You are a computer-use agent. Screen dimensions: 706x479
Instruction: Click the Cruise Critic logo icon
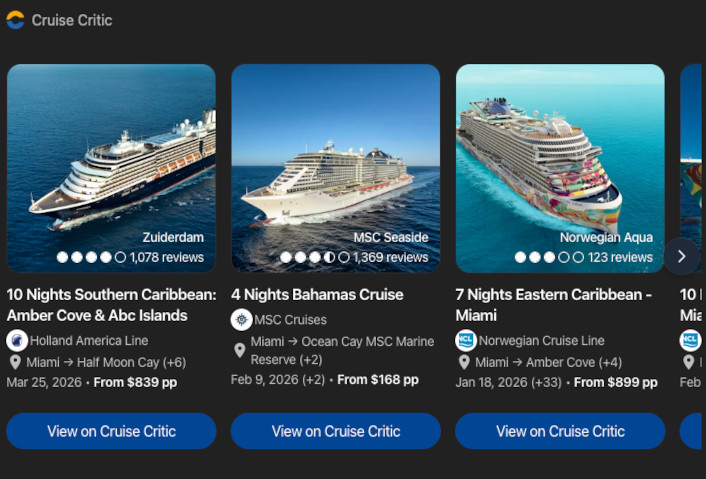[x=15, y=20]
